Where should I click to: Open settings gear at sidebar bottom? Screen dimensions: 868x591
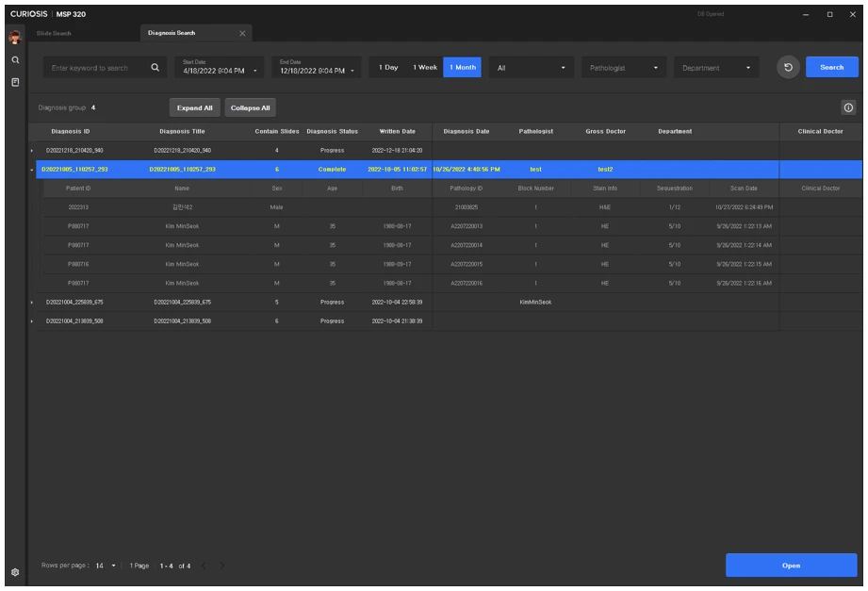15,572
